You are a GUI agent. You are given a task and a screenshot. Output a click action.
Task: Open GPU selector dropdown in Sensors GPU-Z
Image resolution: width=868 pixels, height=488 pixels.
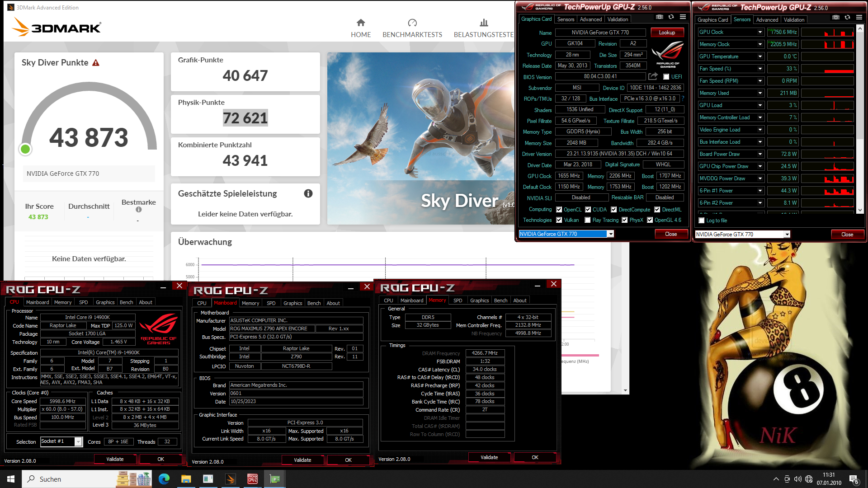(x=787, y=235)
